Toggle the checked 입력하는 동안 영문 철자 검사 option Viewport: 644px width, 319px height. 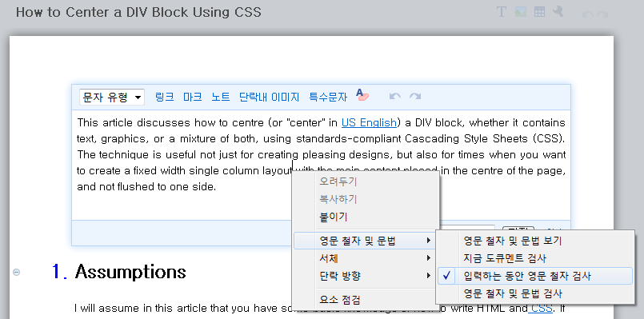(535, 276)
